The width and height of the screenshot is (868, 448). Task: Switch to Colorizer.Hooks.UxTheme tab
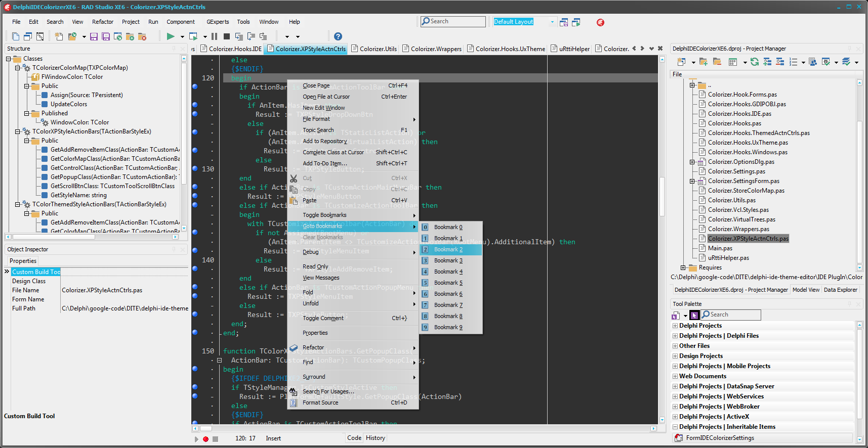tap(506, 49)
